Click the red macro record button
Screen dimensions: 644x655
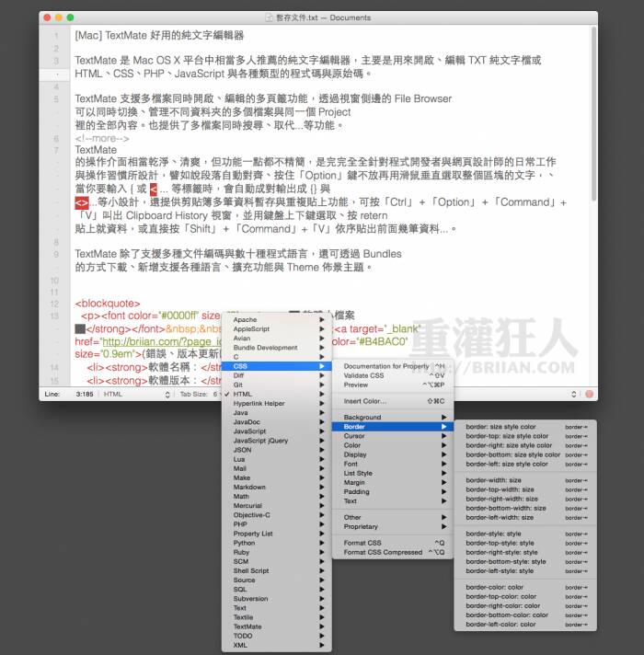click(x=590, y=395)
